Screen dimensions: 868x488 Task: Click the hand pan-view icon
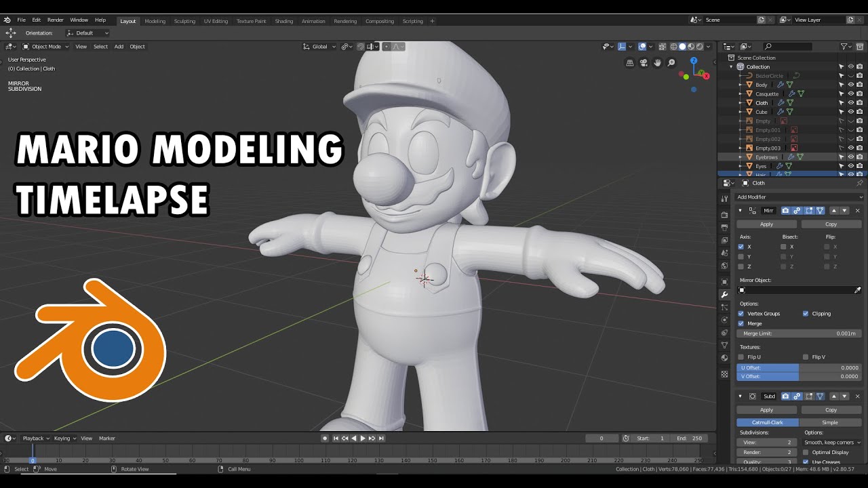[658, 63]
